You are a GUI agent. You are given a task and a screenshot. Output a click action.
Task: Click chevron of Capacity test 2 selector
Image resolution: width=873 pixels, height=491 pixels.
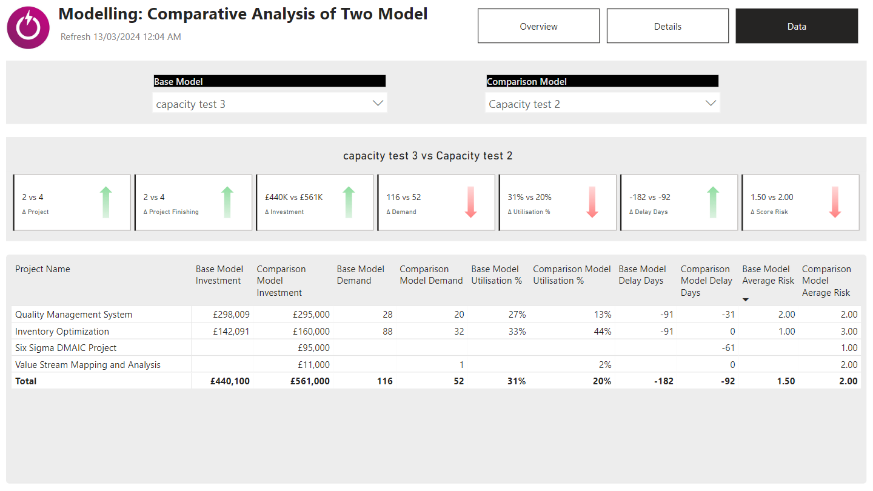point(710,103)
